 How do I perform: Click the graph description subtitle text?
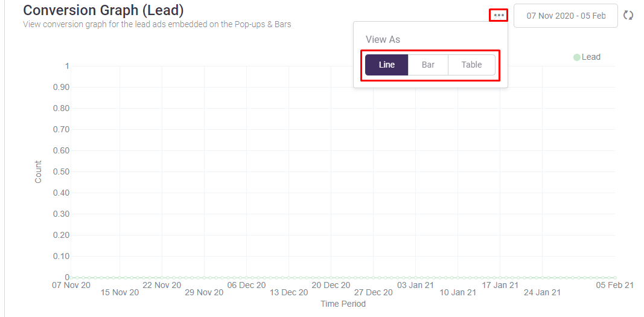157,25
